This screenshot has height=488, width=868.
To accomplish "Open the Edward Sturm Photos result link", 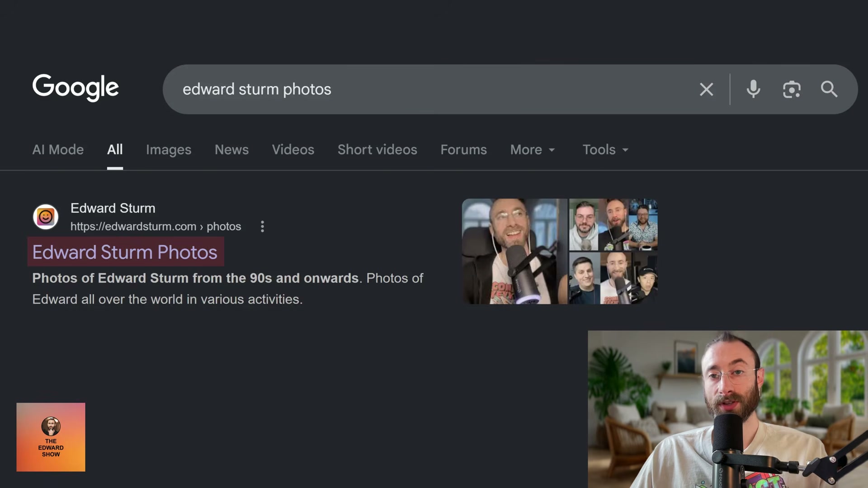I will [125, 252].
